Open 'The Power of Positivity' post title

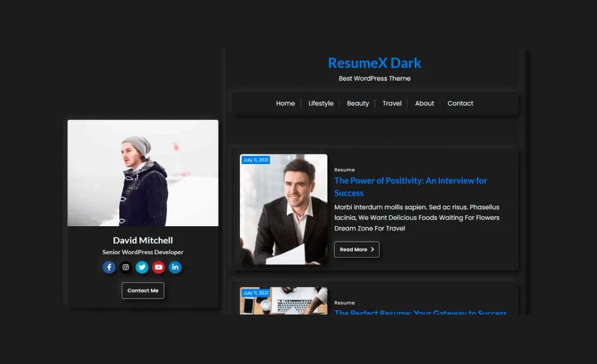(411, 187)
